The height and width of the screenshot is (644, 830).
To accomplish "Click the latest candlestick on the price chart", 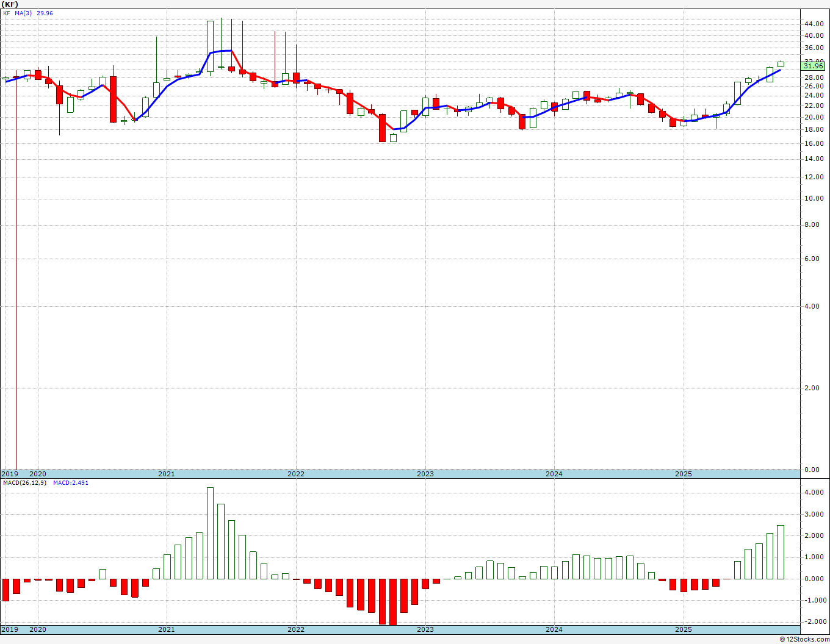I will [x=781, y=63].
